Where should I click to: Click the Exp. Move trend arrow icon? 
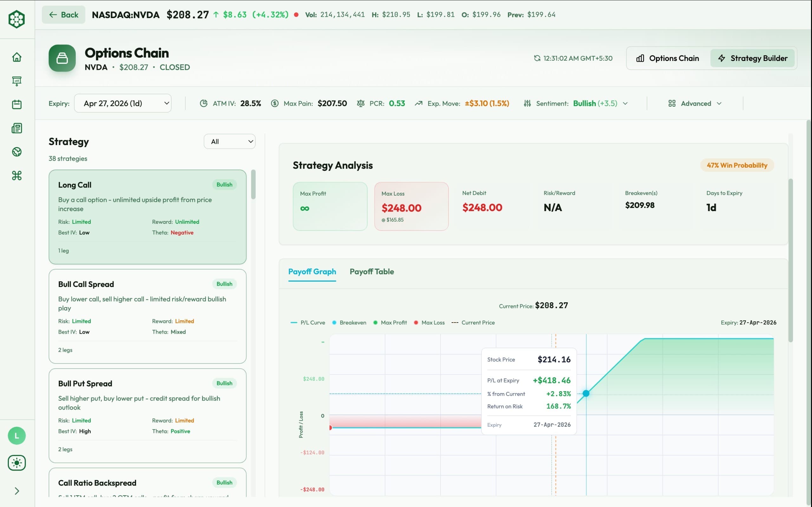pyautogui.click(x=418, y=103)
